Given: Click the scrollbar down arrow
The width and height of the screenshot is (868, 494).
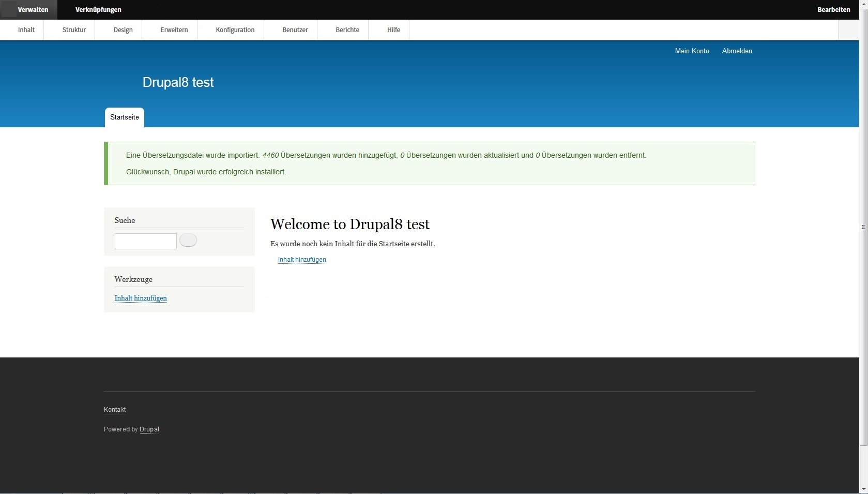Looking at the screenshot, I should pos(863,489).
